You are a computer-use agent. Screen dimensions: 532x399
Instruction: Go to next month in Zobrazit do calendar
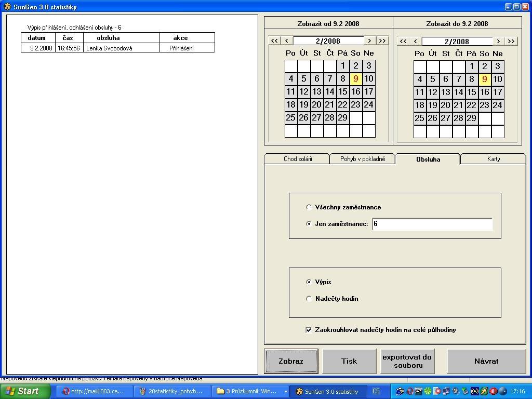[498, 42]
